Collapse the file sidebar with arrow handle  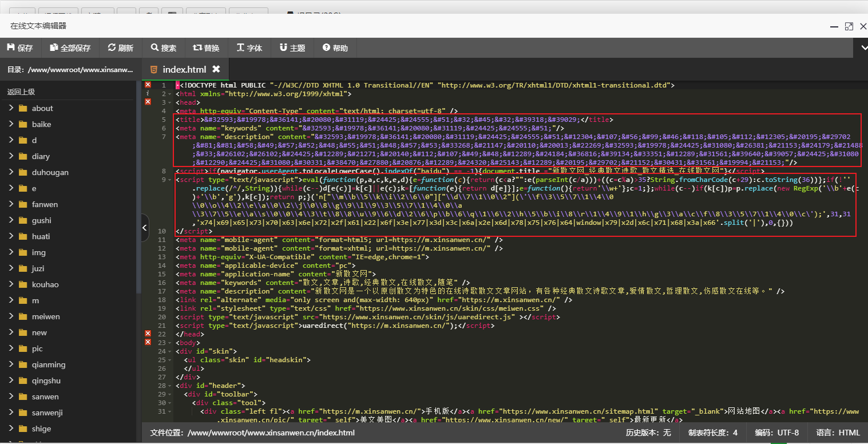pos(144,228)
